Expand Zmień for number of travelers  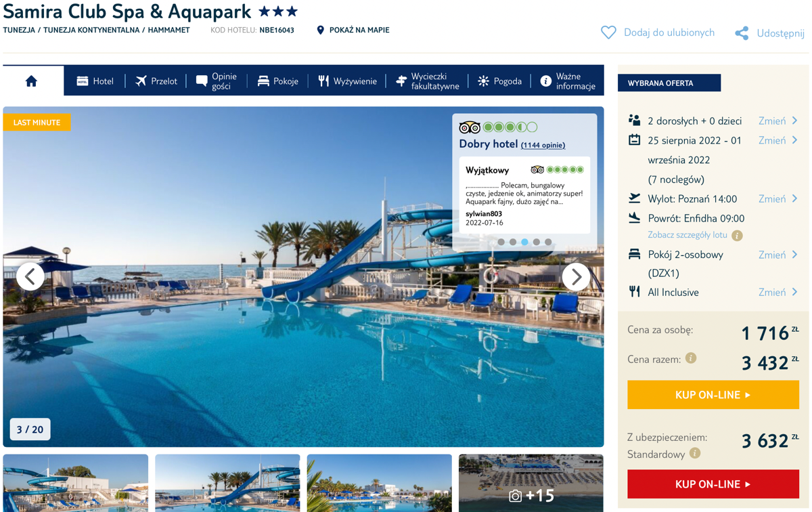[778, 121]
